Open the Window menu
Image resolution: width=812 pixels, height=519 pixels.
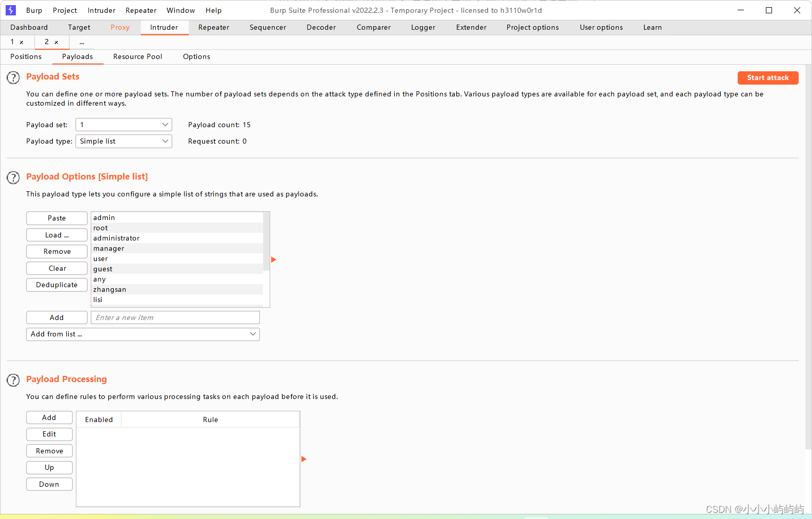click(x=181, y=10)
